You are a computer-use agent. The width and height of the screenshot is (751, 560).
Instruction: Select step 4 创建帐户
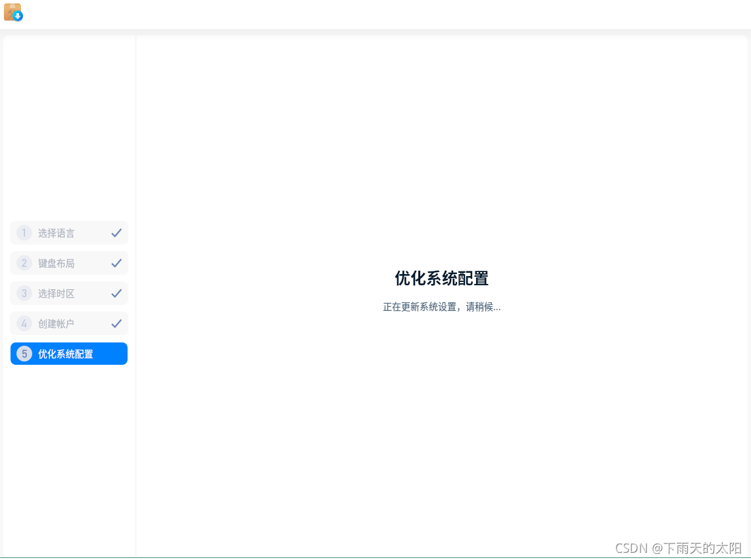click(x=69, y=325)
